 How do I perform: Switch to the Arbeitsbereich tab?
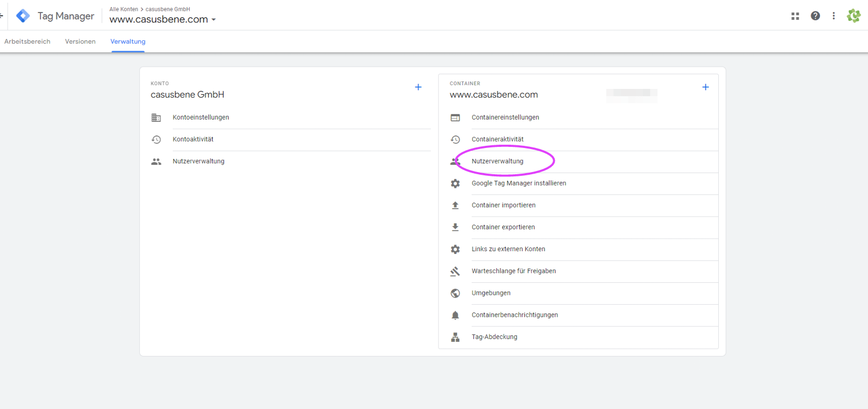[x=27, y=42]
